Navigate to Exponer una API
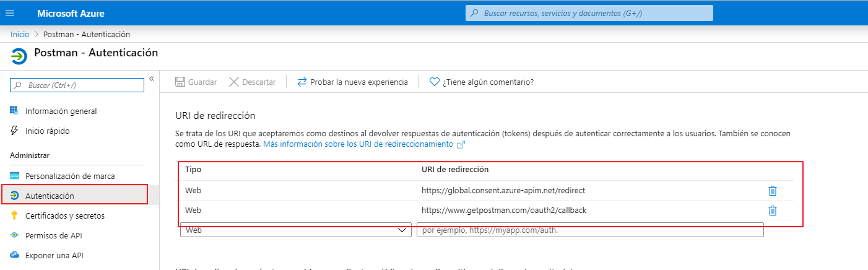The image size is (868, 270). click(x=54, y=256)
